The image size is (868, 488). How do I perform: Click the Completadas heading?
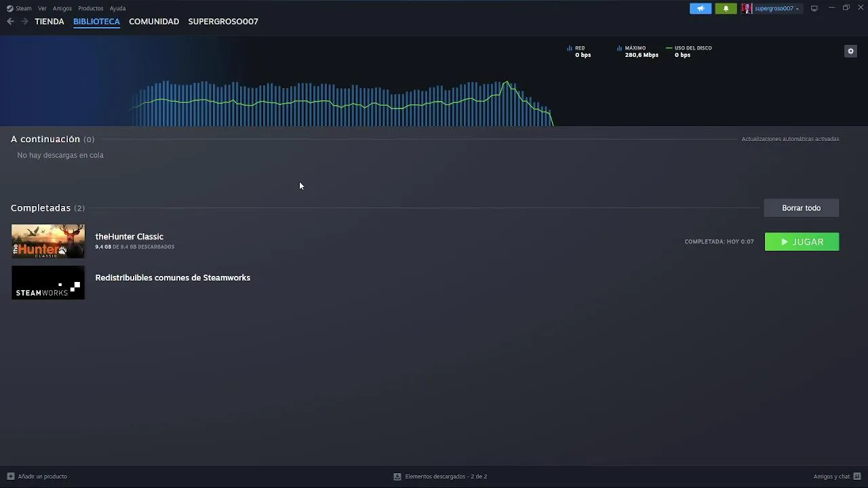click(x=41, y=208)
